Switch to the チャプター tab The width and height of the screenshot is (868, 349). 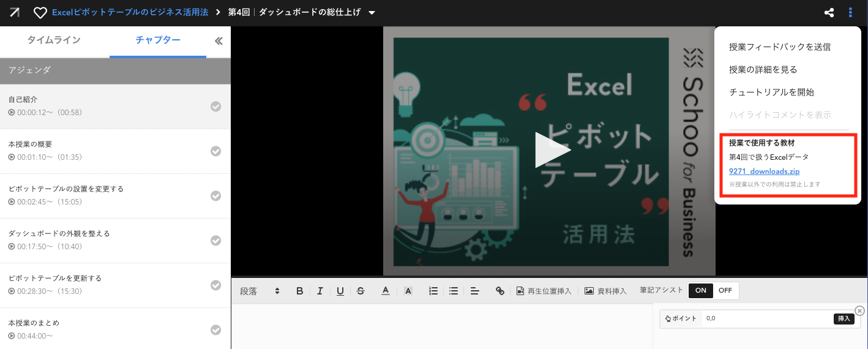click(158, 40)
